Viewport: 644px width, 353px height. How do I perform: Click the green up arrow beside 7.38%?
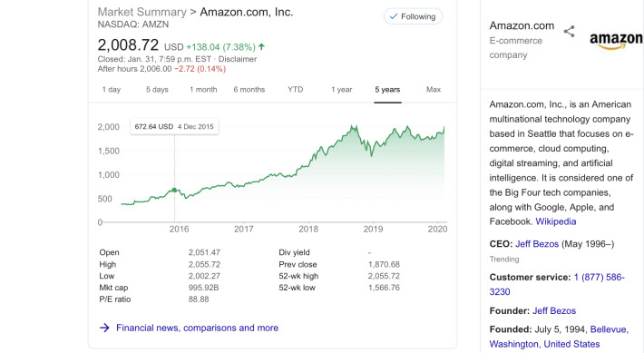(x=261, y=47)
